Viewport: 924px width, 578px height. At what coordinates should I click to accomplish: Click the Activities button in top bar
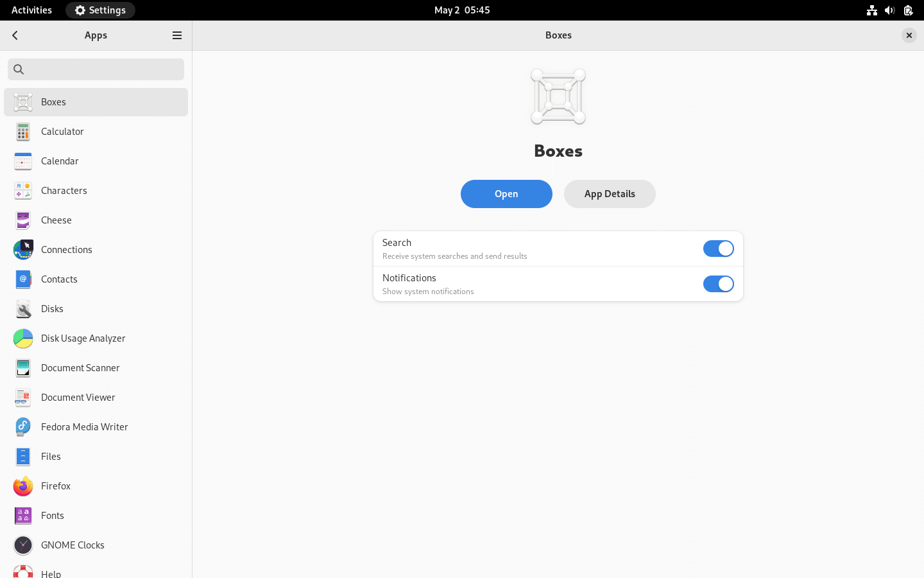point(31,10)
